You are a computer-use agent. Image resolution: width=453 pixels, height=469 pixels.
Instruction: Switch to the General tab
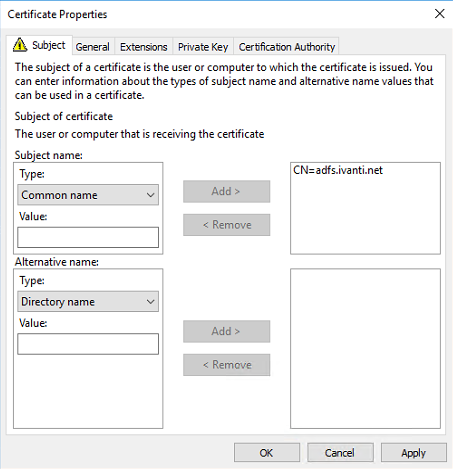click(93, 47)
